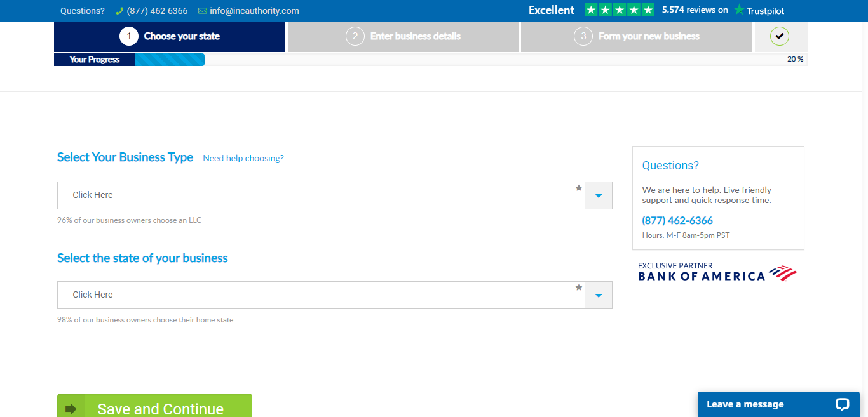868x417 pixels.
Task: Click the Select Your Business Type heading
Action: 125,157
